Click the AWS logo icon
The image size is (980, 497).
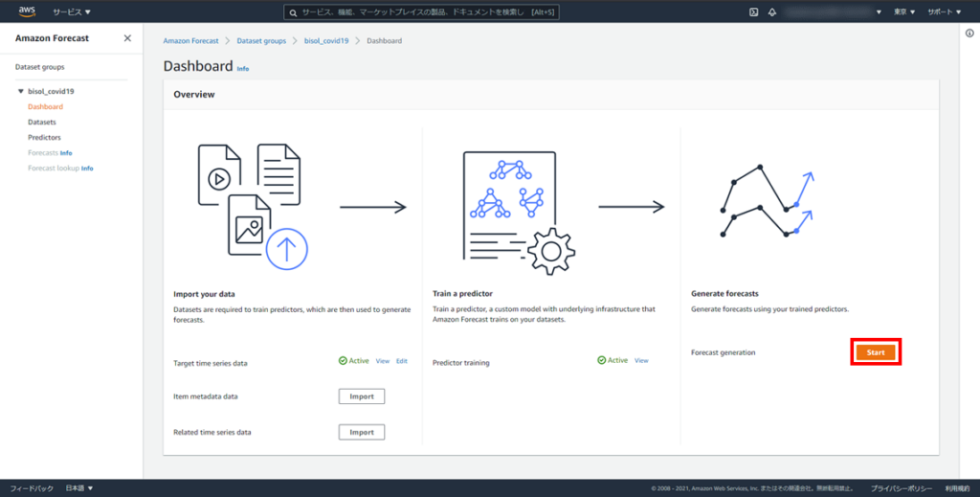(27, 11)
